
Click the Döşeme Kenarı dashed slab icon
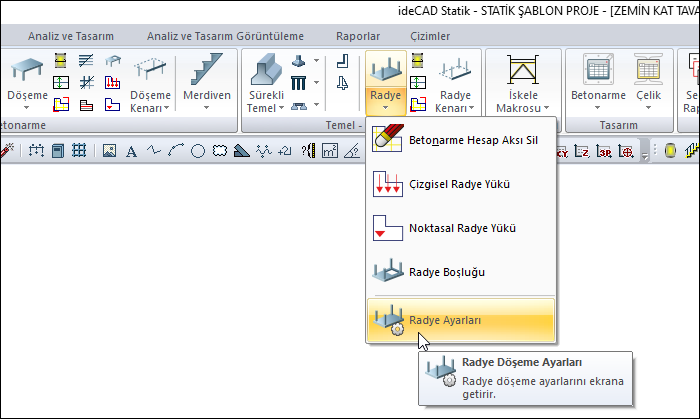click(x=150, y=70)
